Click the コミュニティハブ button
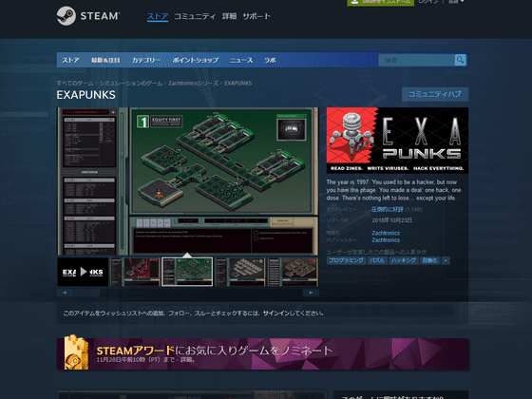Viewport: 532px width, 399px height. (x=435, y=94)
